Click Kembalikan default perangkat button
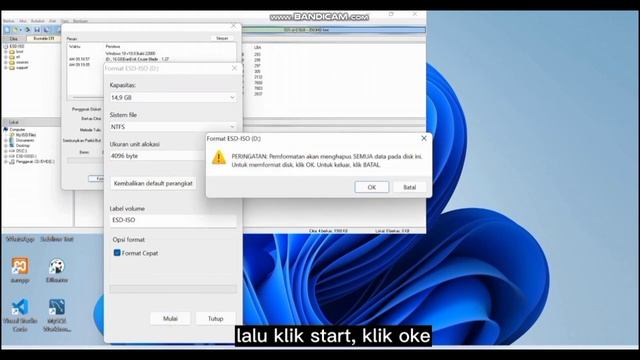 (x=153, y=183)
